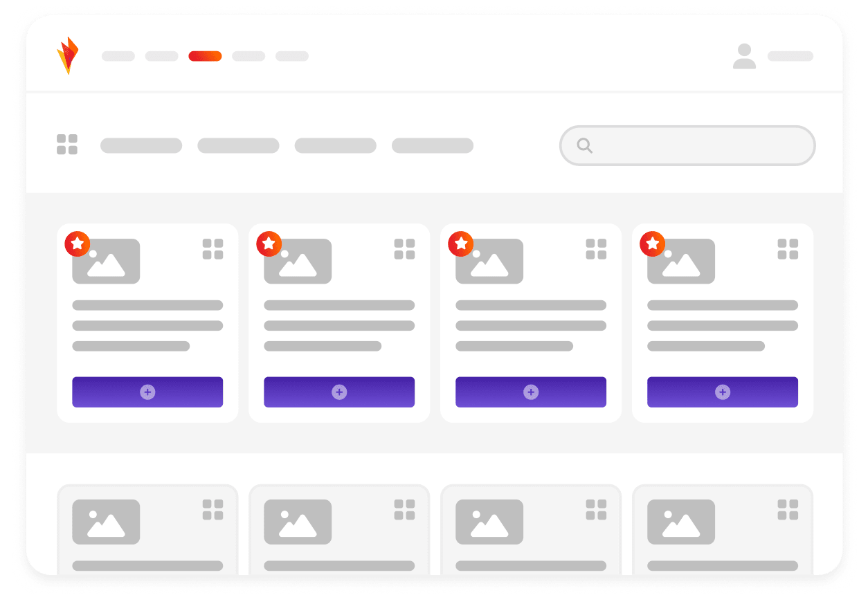Click the purple plus button on fourth card
The height and width of the screenshot is (595, 868).
pos(723,392)
